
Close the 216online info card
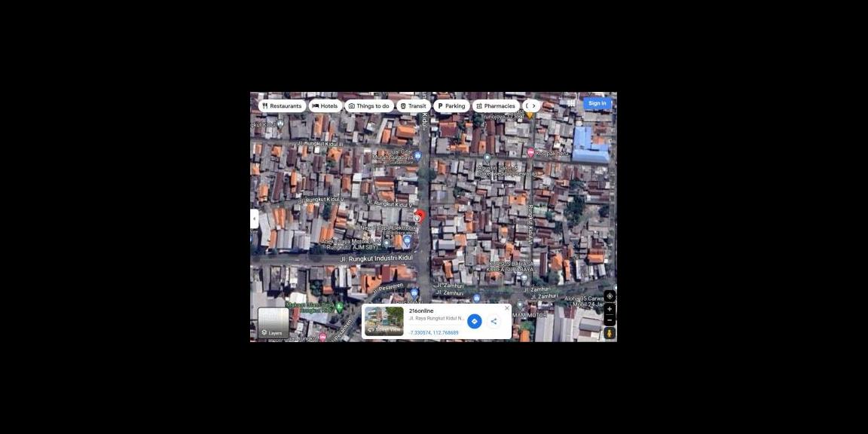coord(506,308)
